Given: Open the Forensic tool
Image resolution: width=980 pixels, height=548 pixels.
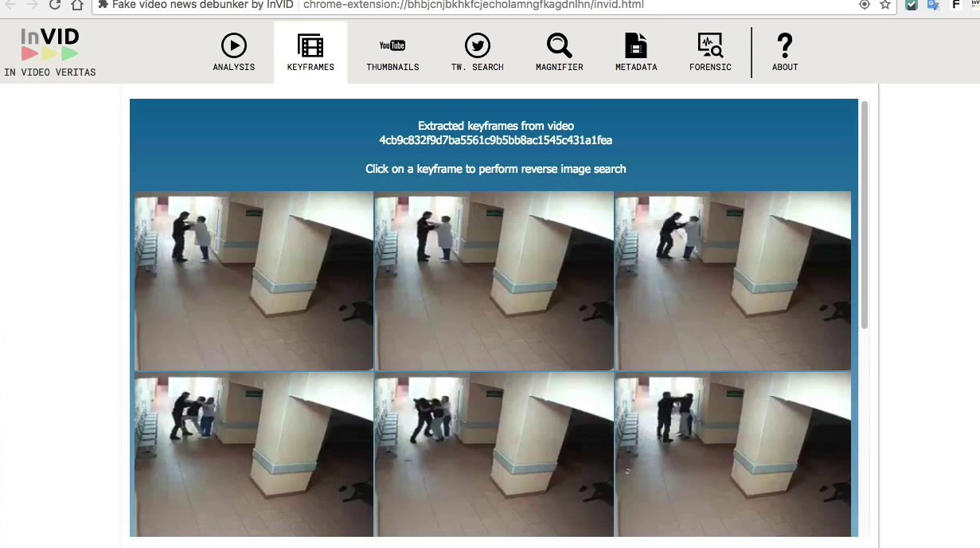Looking at the screenshot, I should click(x=709, y=53).
